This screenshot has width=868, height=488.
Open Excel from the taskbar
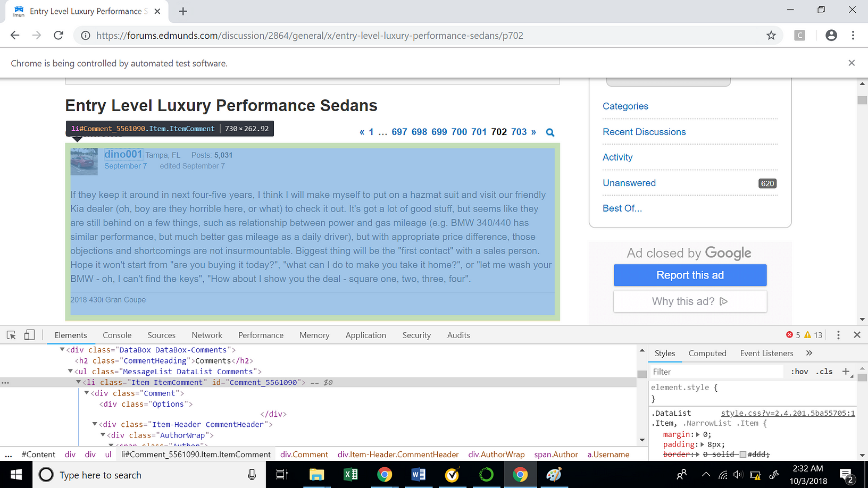tap(350, 475)
